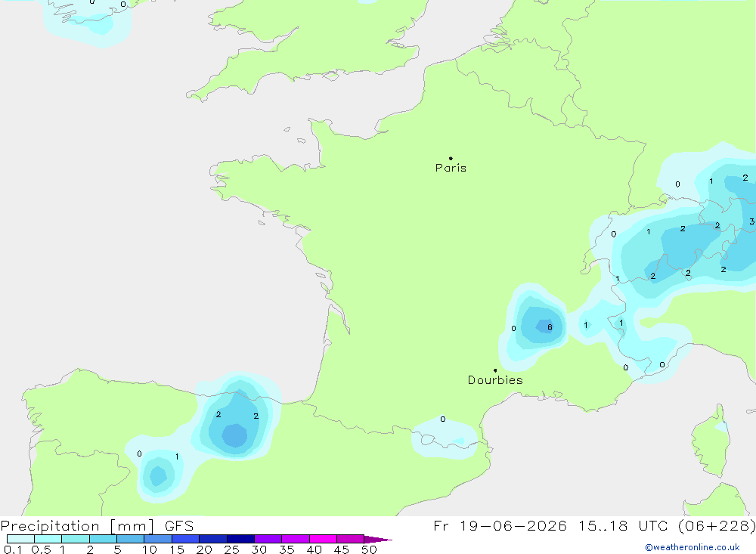The image size is (756, 554).
Task: Click the Paris city label
Action: pyautogui.click(x=451, y=168)
